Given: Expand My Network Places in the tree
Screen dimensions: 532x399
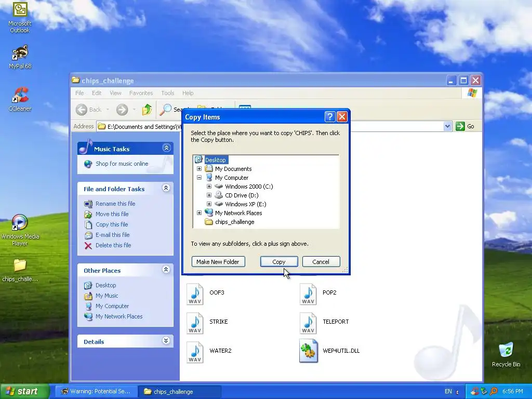Looking at the screenshot, I should pos(199,212).
